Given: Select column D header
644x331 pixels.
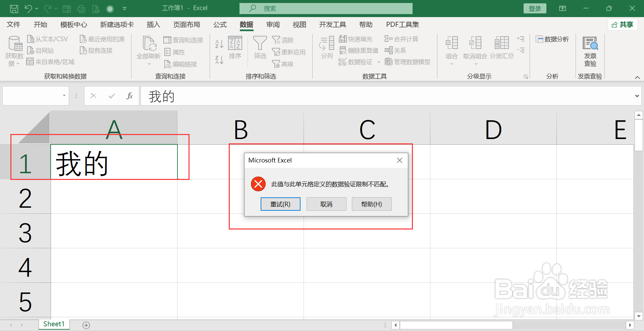Looking at the screenshot, I should (x=493, y=128).
